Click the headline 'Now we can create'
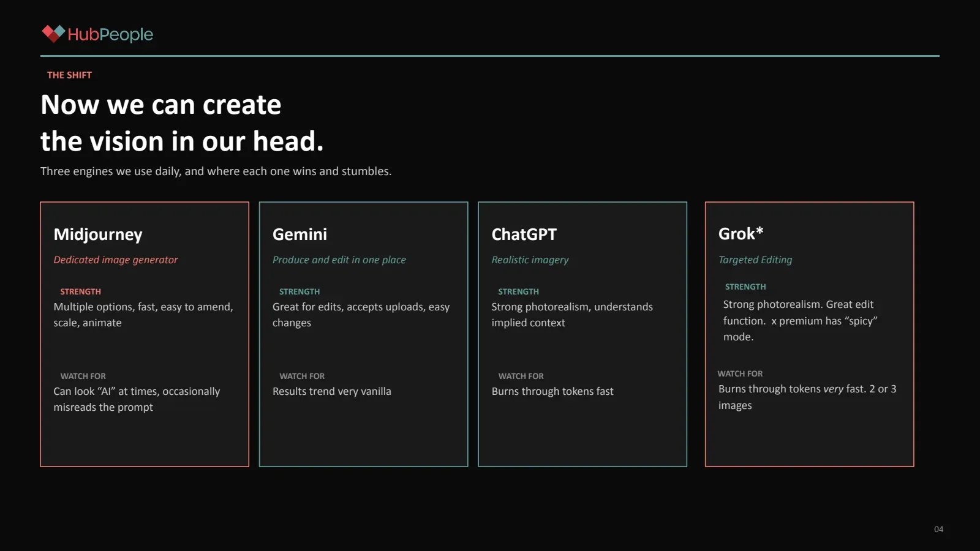The width and height of the screenshot is (980, 551). pos(161,105)
